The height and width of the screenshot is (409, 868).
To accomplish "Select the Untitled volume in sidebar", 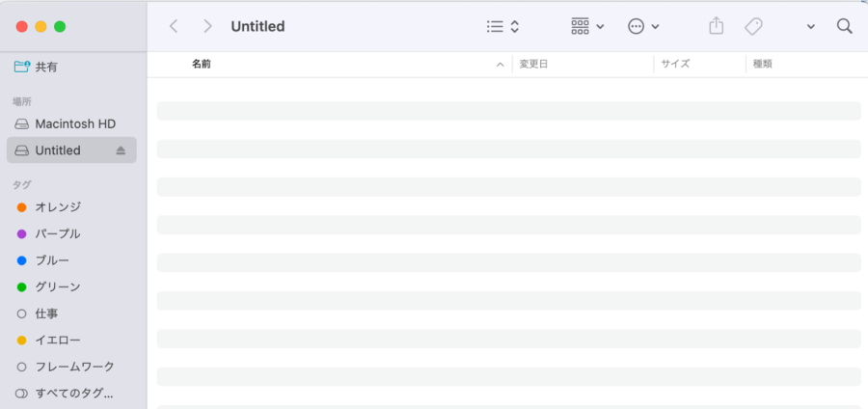I will (71, 150).
